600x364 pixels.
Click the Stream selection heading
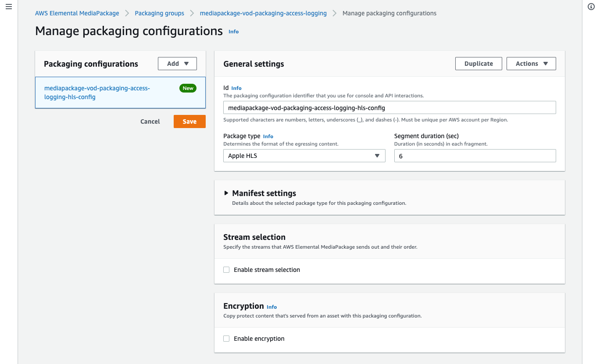[254, 237]
